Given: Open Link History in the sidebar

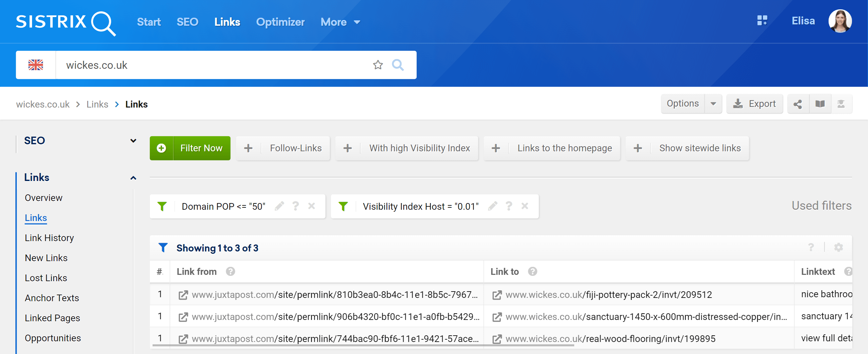Looking at the screenshot, I should point(49,238).
